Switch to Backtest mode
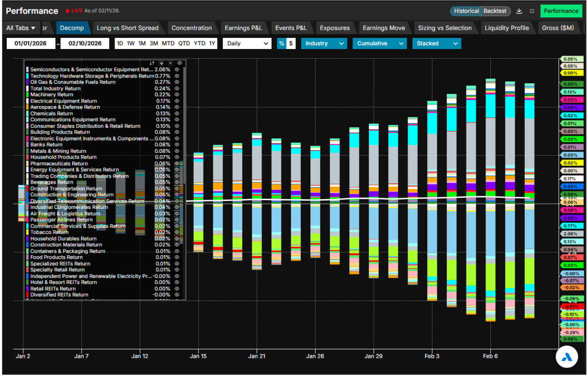The height and width of the screenshot is (376, 588). 495,11
